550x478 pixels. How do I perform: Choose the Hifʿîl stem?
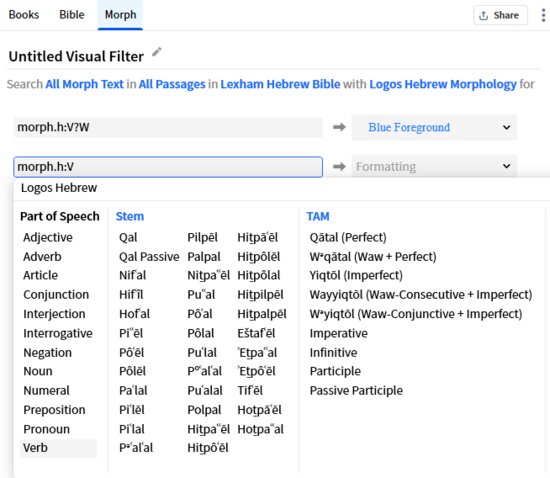coord(132,295)
